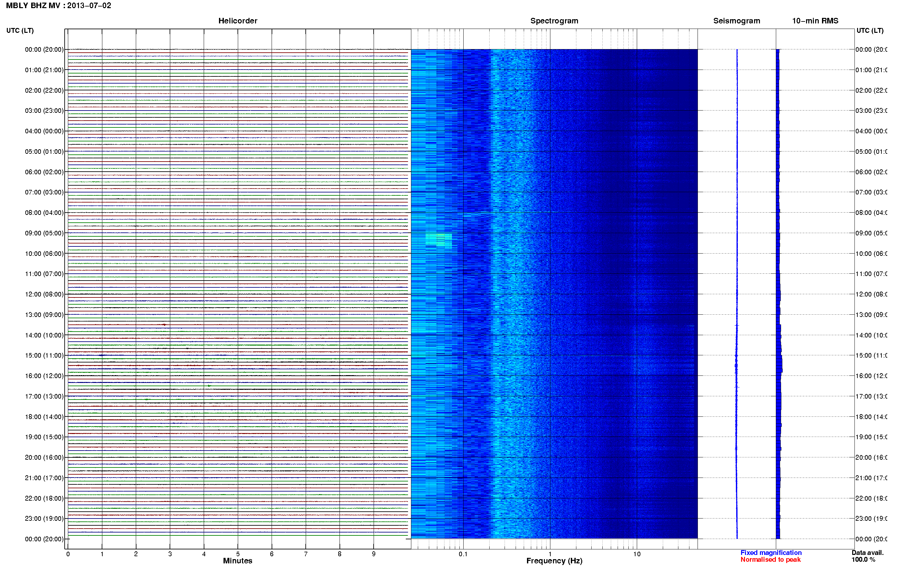Click the 'Seismogram' panel heading
This screenshot has height=578, width=924.
737,21
